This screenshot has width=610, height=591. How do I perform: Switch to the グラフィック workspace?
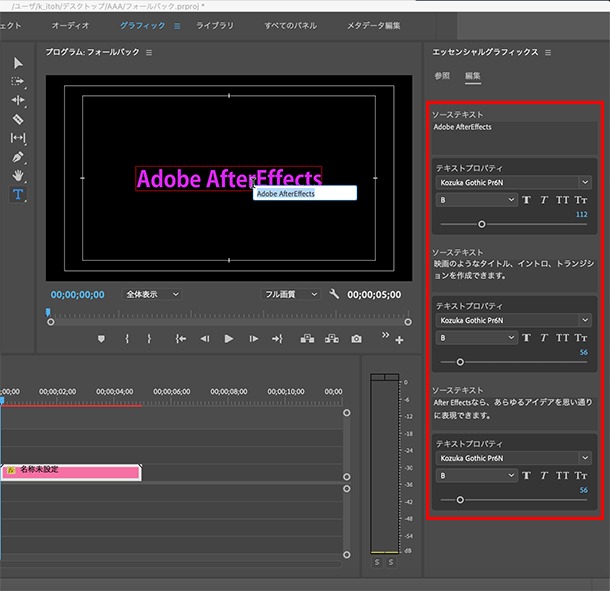tap(142, 26)
